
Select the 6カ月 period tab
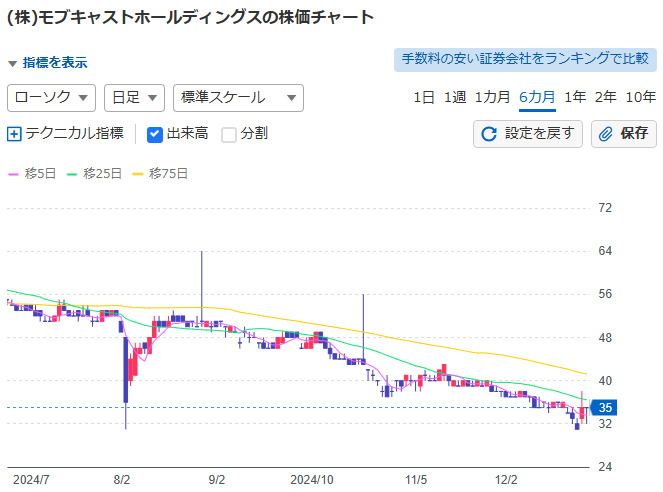537,98
